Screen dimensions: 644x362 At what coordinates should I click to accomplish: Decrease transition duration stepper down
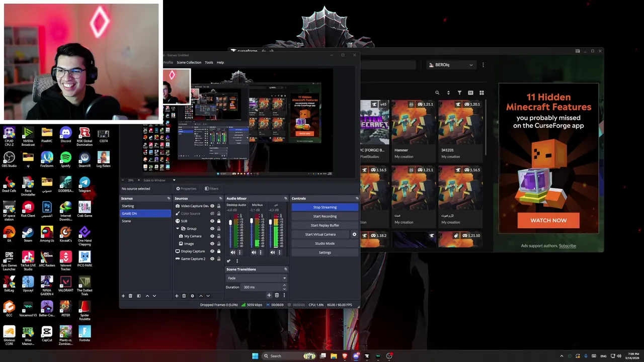pyautogui.click(x=284, y=289)
